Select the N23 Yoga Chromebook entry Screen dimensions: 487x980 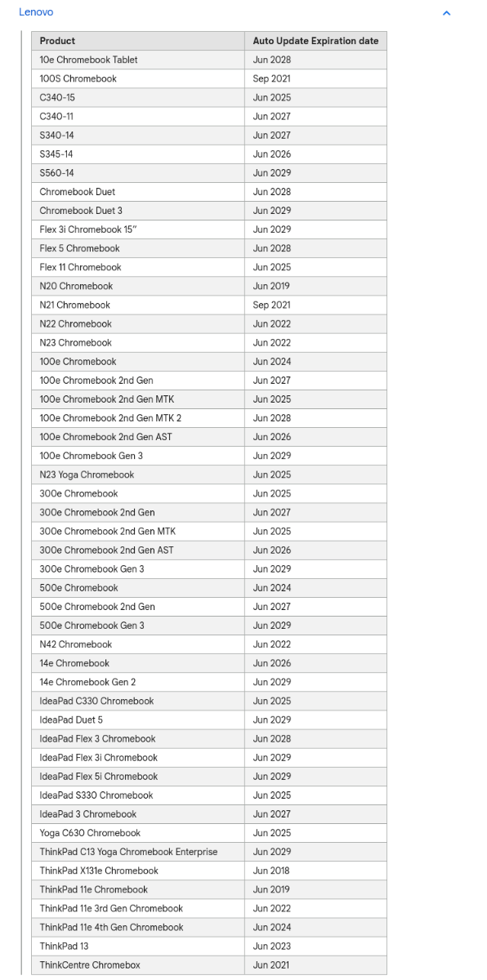click(x=137, y=474)
